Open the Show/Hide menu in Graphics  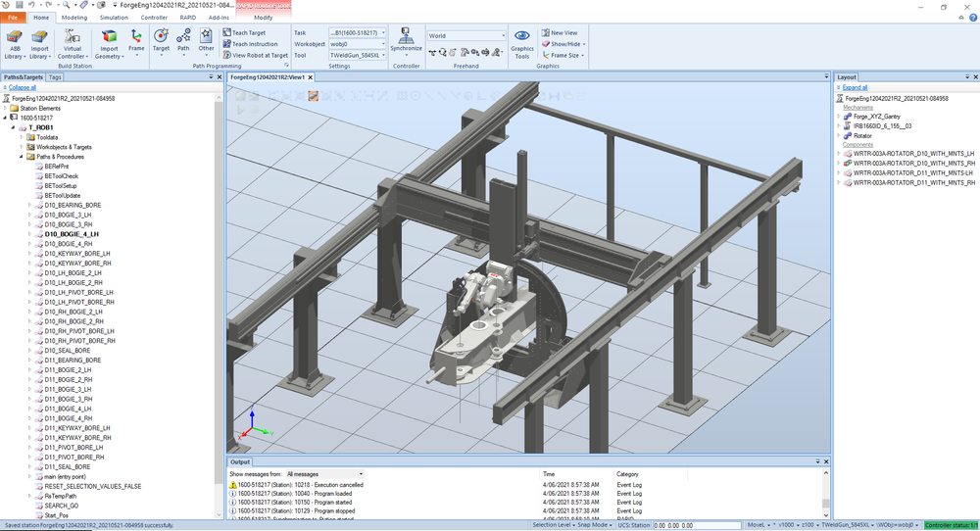563,44
